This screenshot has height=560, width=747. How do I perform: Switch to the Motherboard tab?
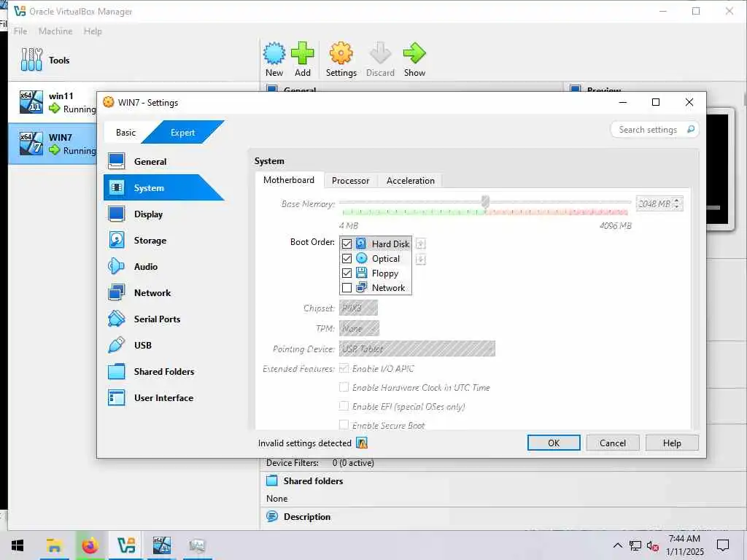coord(289,180)
